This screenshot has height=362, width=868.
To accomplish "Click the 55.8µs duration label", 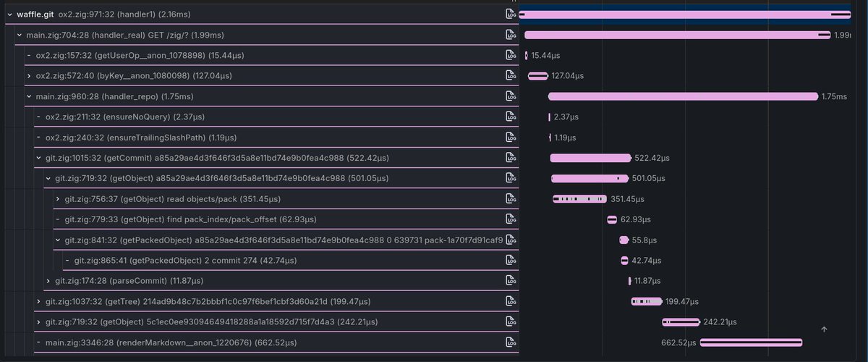I will click(644, 240).
